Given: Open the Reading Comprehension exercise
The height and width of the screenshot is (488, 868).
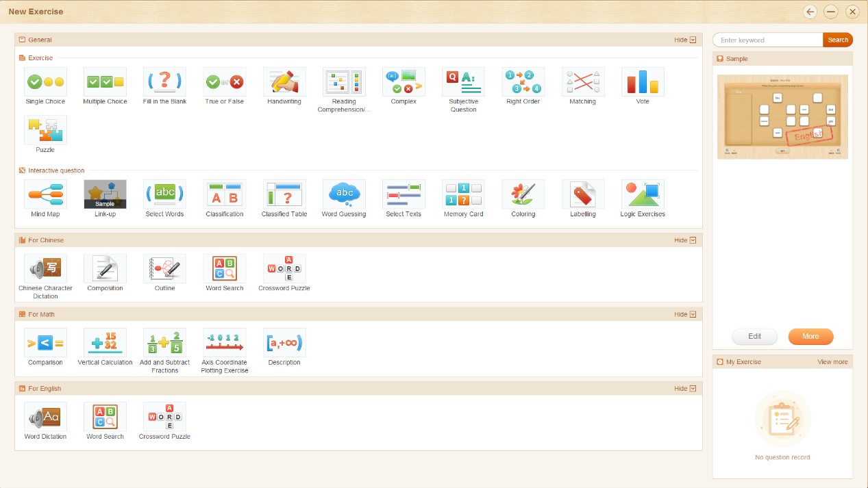Looking at the screenshot, I should point(344,81).
